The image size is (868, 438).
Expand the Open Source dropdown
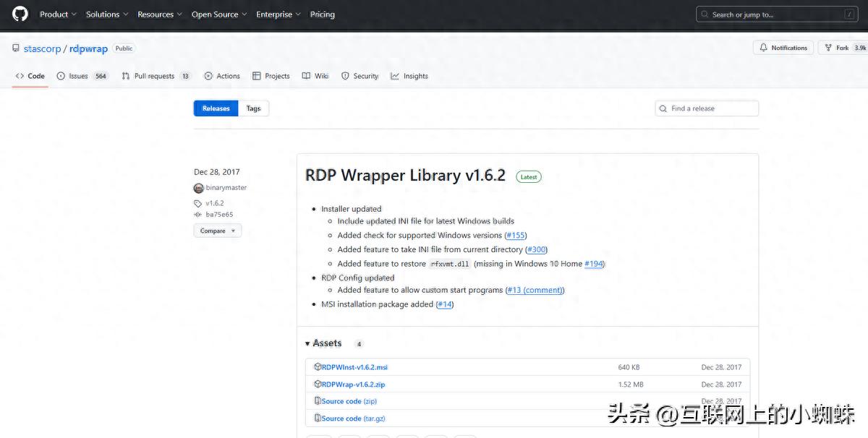point(219,14)
